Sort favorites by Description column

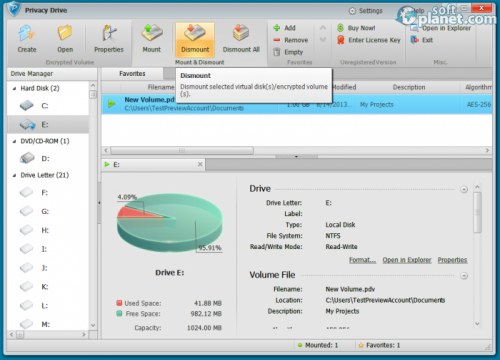click(409, 87)
